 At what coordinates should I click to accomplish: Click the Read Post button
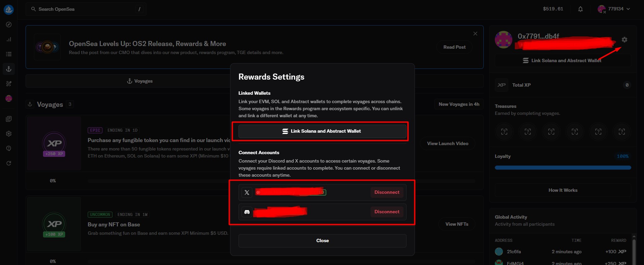454,47
